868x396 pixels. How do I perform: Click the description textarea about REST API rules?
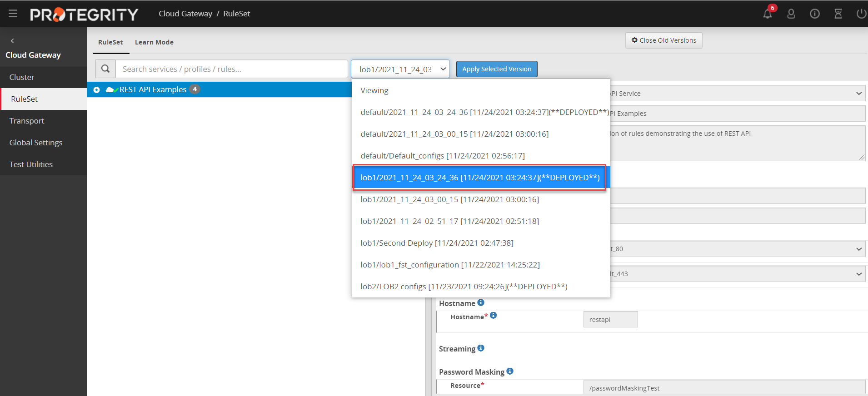click(x=738, y=144)
